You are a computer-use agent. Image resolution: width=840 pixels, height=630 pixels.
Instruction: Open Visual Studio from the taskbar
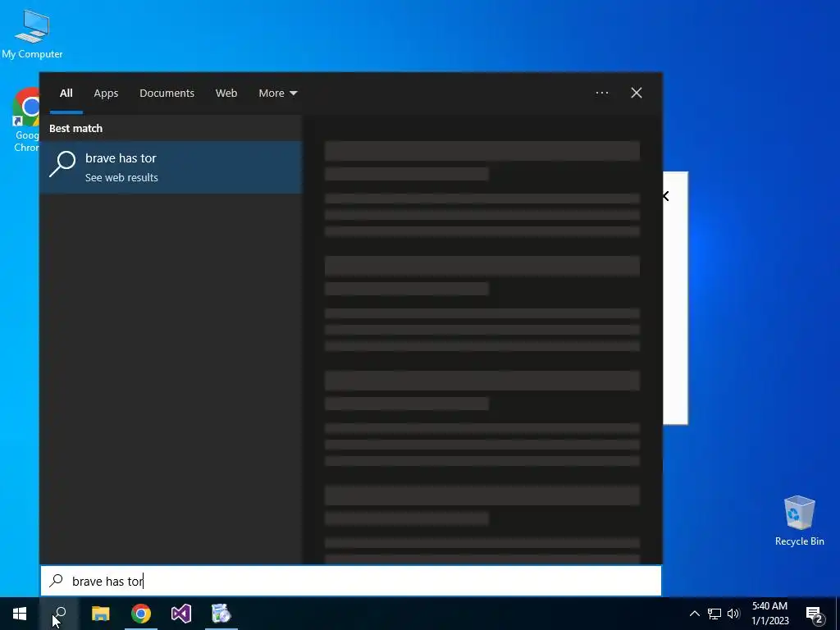(x=181, y=614)
